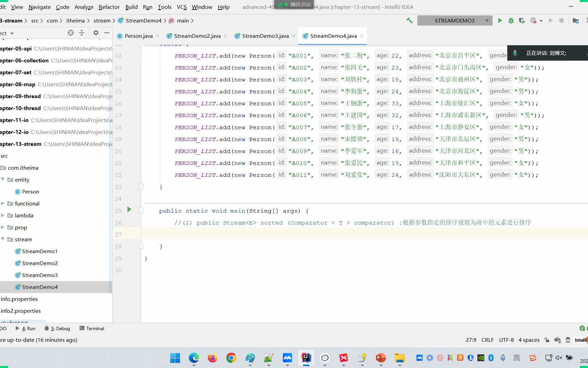Screen dimensions: 588x368
Task: Collapse the stream package
Action: (3, 239)
